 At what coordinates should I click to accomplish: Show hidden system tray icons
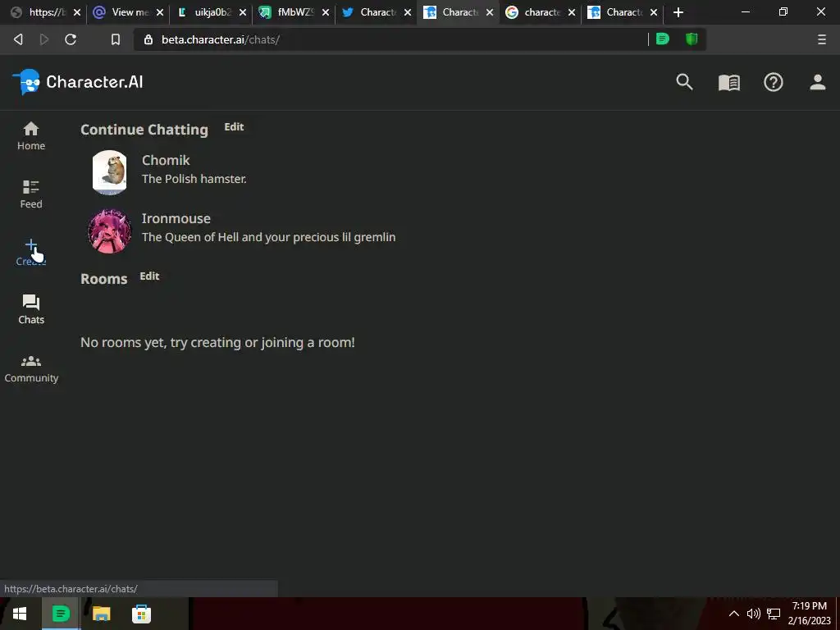click(x=734, y=614)
